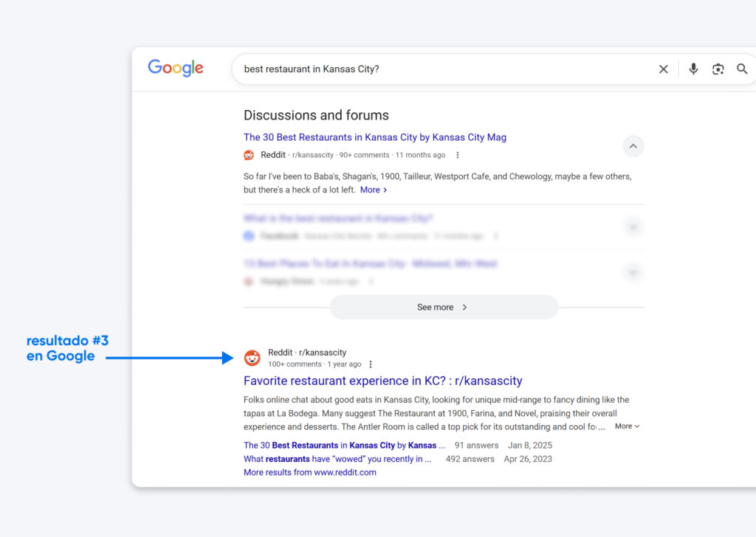Activate voice search with the microphone icon
Screen dimensions: 756x537
[693, 69]
